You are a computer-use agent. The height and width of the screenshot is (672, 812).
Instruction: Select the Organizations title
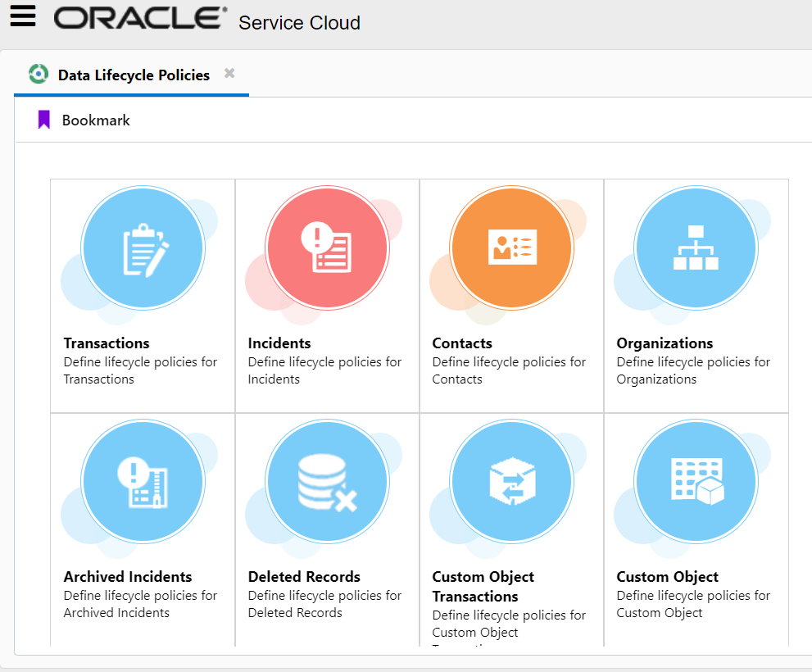[x=665, y=343]
